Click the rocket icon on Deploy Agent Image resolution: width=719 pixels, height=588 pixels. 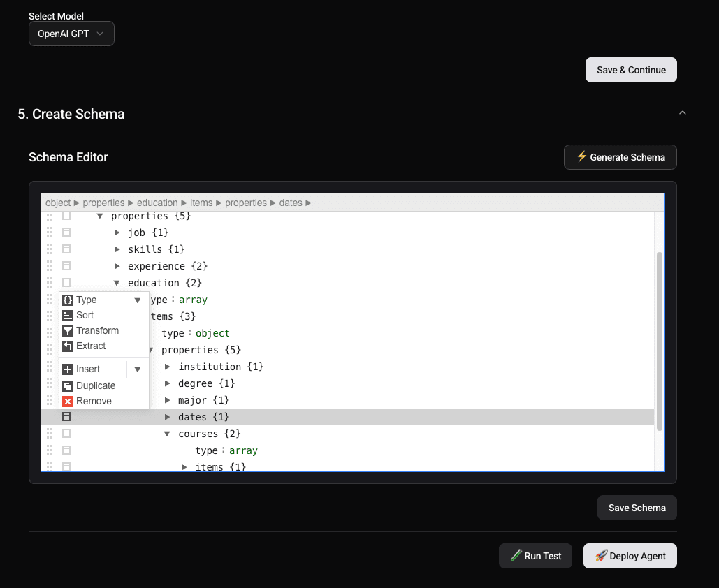[x=602, y=556]
